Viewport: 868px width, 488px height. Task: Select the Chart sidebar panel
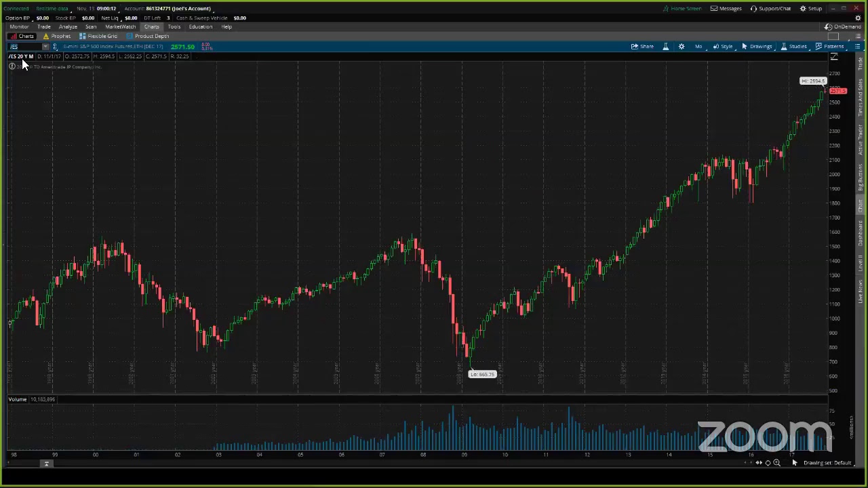[x=861, y=206]
